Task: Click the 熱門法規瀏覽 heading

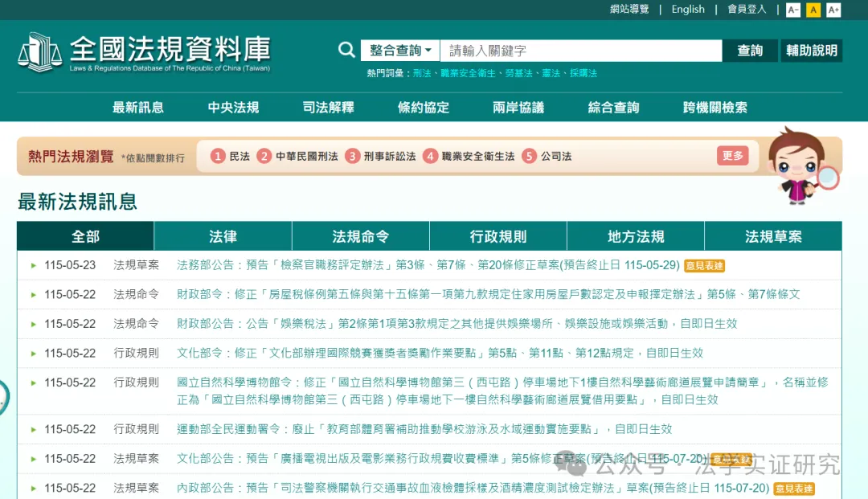Action: [x=71, y=157]
